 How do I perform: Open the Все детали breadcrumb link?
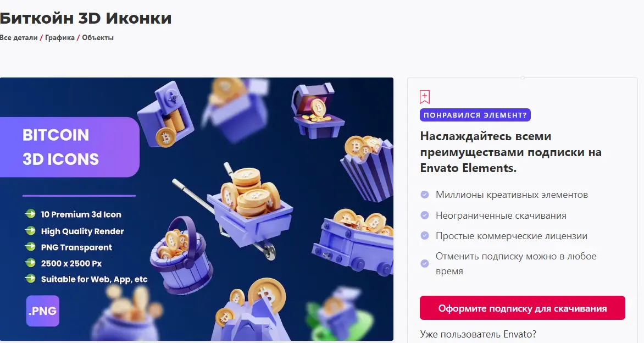pyautogui.click(x=19, y=38)
